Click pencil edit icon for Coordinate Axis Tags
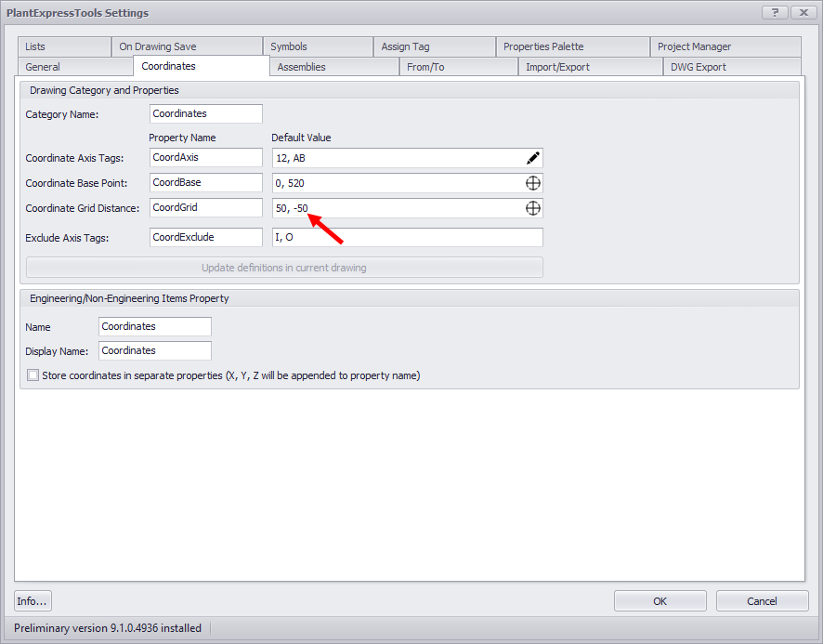 coord(532,158)
